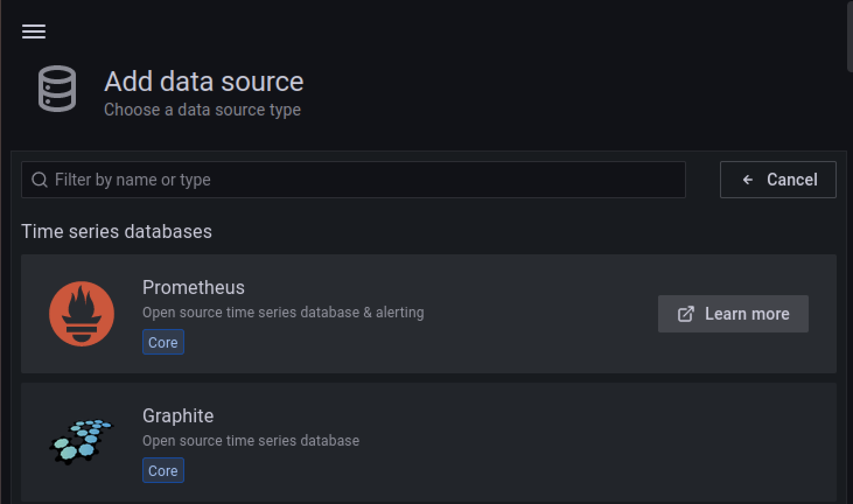Click the magnifier icon in the filter box
The image size is (853, 504).
tap(40, 180)
